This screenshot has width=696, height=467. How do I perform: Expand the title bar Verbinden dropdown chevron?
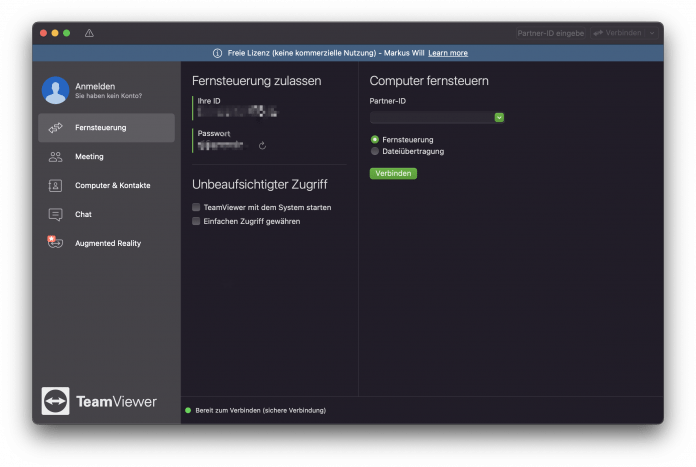(652, 33)
